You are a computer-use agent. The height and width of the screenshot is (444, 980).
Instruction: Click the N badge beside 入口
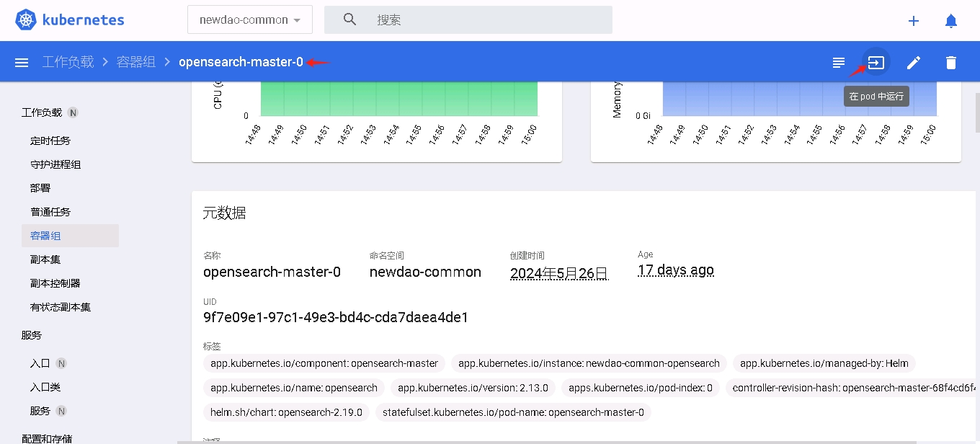tap(61, 363)
